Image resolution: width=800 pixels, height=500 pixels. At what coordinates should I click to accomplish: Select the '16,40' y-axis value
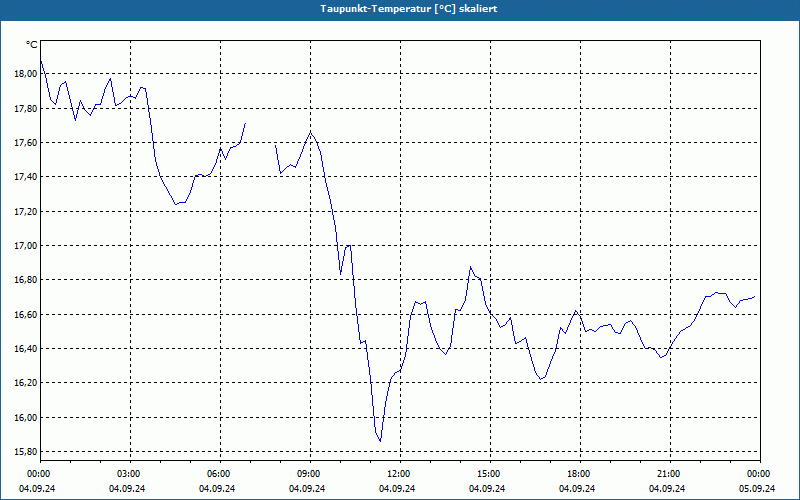(x=27, y=349)
